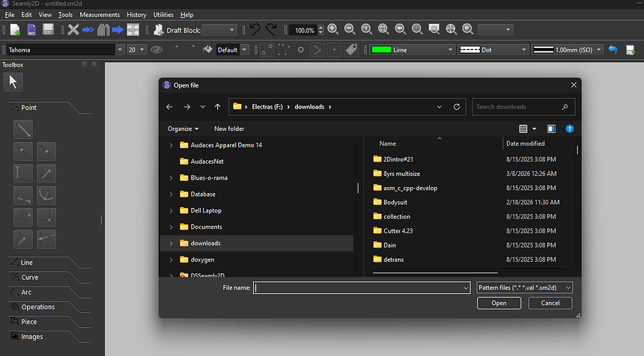Toggle the stair-step lines icon

318,49
